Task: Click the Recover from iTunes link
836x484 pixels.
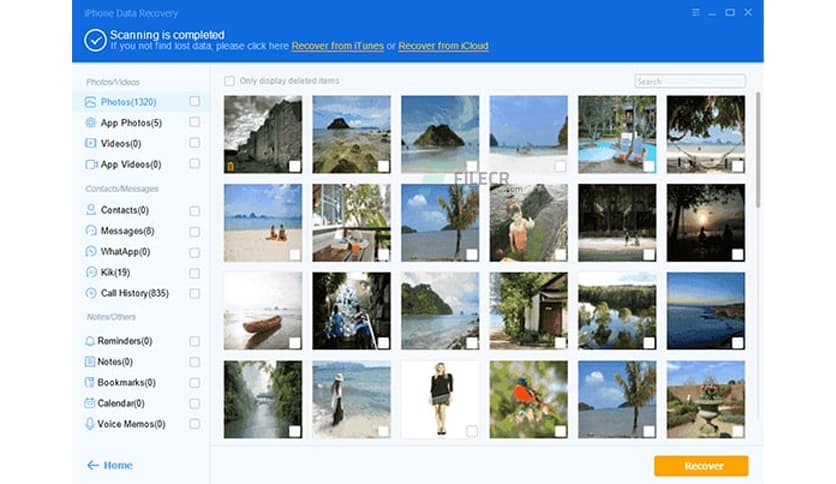Action: click(x=337, y=46)
